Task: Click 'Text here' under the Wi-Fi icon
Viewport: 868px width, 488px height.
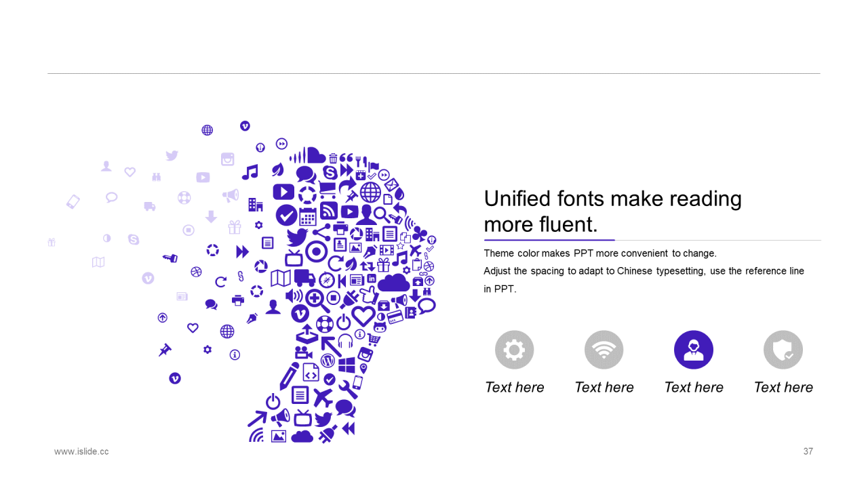Action: (604, 387)
